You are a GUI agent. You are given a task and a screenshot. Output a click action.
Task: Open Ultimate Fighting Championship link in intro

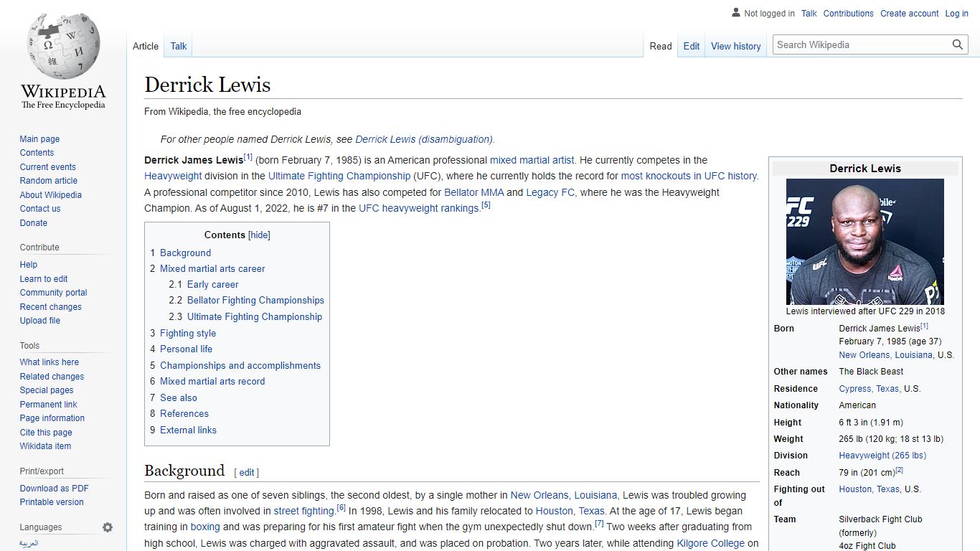[339, 176]
